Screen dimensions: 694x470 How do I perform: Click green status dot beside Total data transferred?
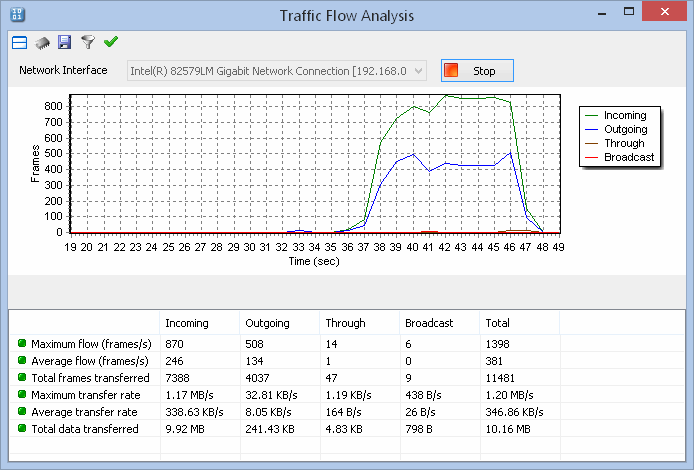22,429
